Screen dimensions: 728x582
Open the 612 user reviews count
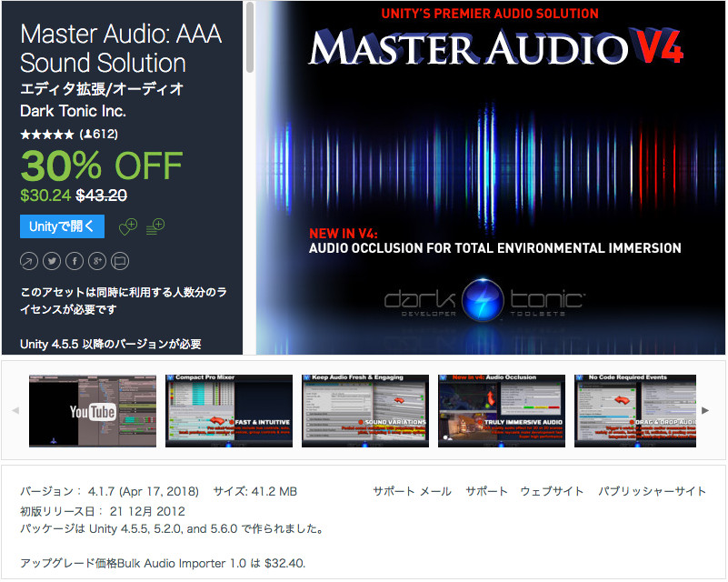[98, 135]
